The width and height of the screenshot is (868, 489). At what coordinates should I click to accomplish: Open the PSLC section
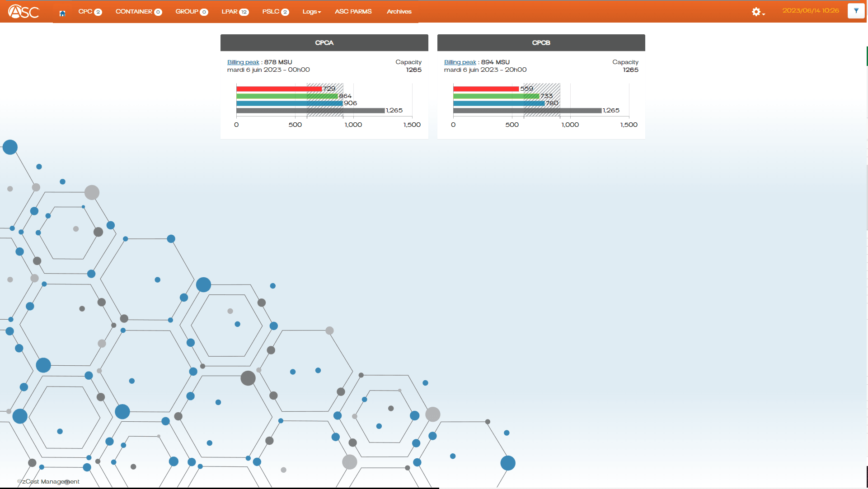pos(275,12)
